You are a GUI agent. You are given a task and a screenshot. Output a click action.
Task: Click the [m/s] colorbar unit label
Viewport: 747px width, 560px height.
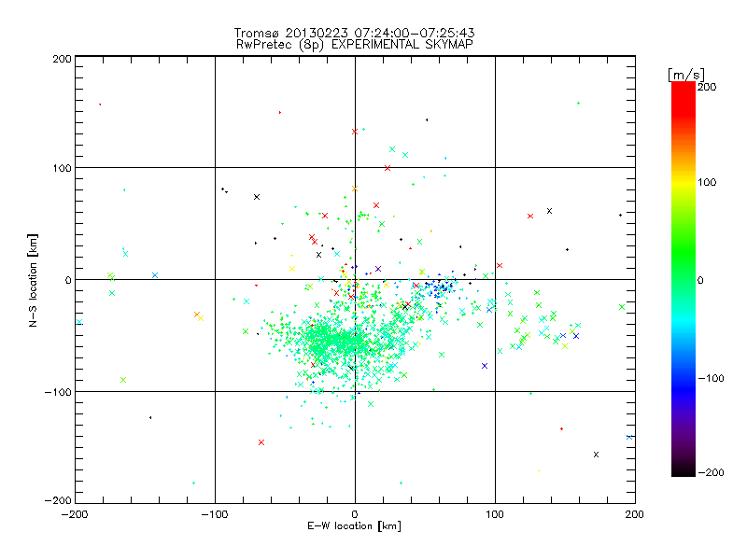(x=686, y=75)
